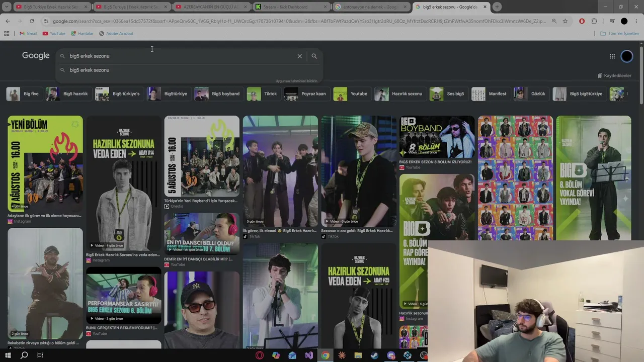
Task: Filter images by 'Big5 boyband' chip
Action: pos(218,94)
